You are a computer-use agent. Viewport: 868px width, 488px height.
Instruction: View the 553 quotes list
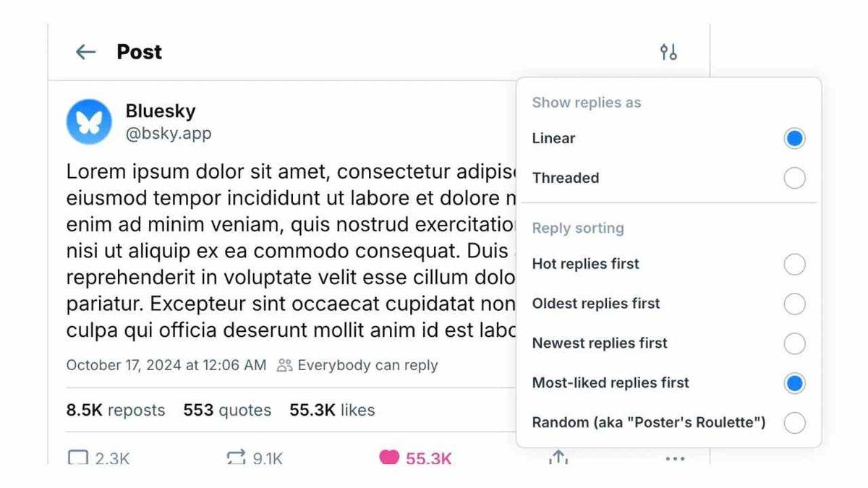tap(227, 411)
